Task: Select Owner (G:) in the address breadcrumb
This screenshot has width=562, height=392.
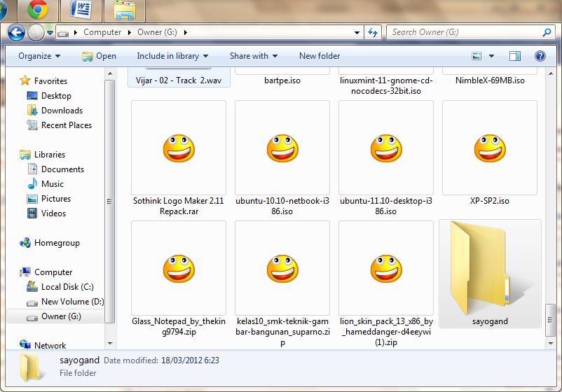Action: coord(157,32)
